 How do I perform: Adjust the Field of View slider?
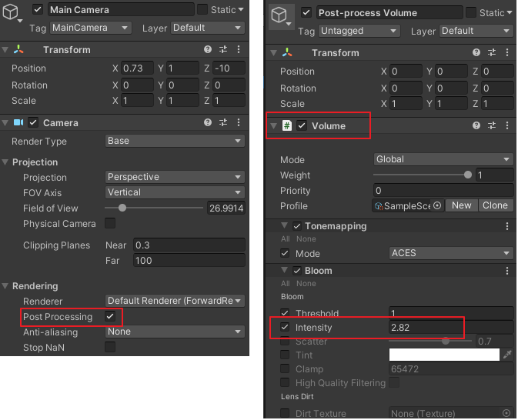pyautogui.click(x=154, y=208)
